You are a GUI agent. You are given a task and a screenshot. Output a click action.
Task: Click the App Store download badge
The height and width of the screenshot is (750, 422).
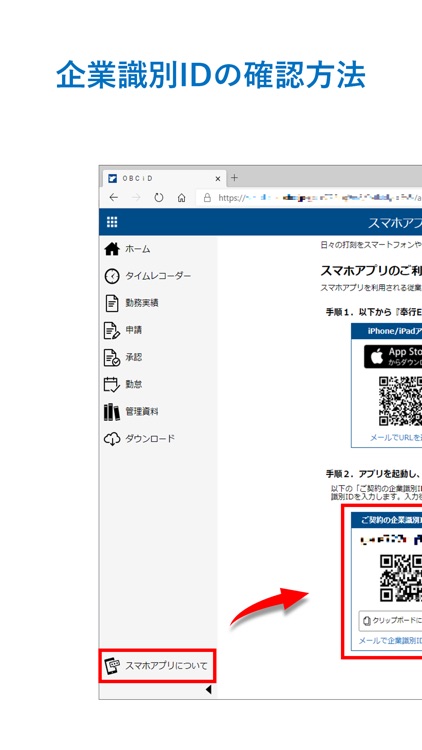[393, 356]
